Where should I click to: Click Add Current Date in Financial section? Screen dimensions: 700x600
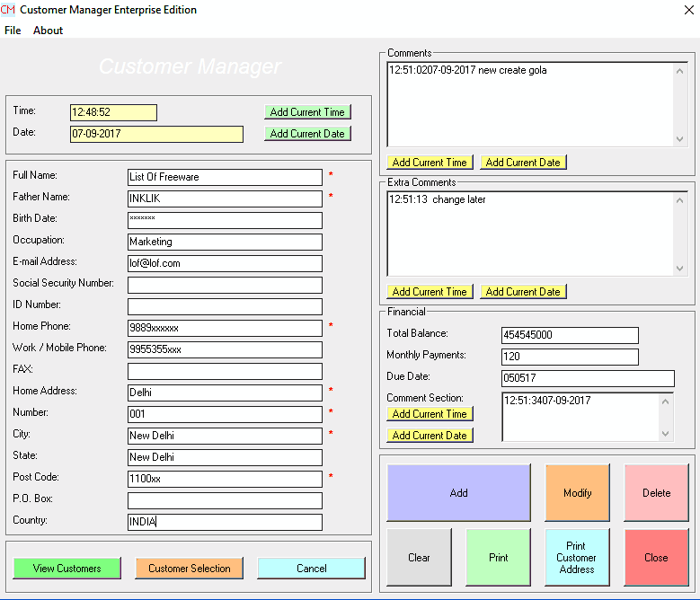click(430, 436)
